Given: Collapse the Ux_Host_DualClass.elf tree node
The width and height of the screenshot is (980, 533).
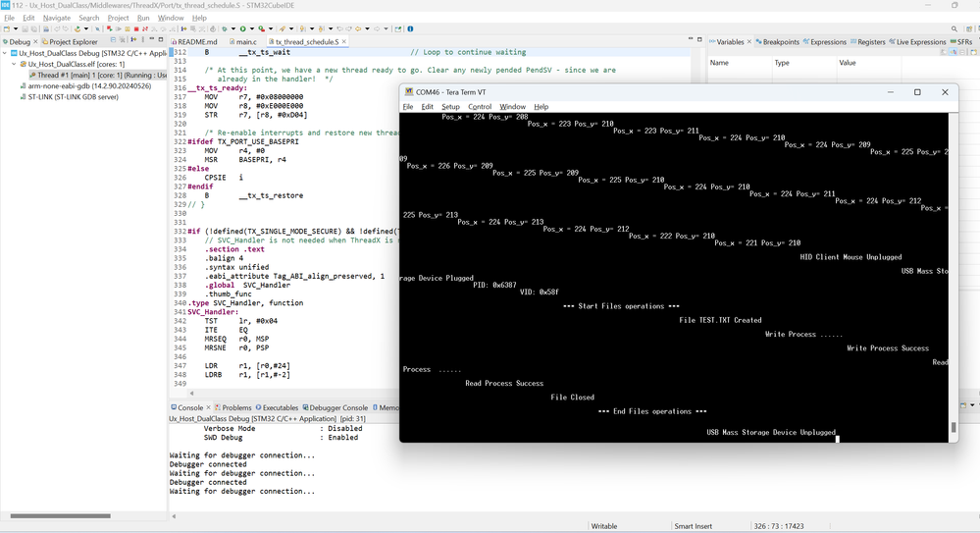Looking at the screenshot, I should [16, 64].
